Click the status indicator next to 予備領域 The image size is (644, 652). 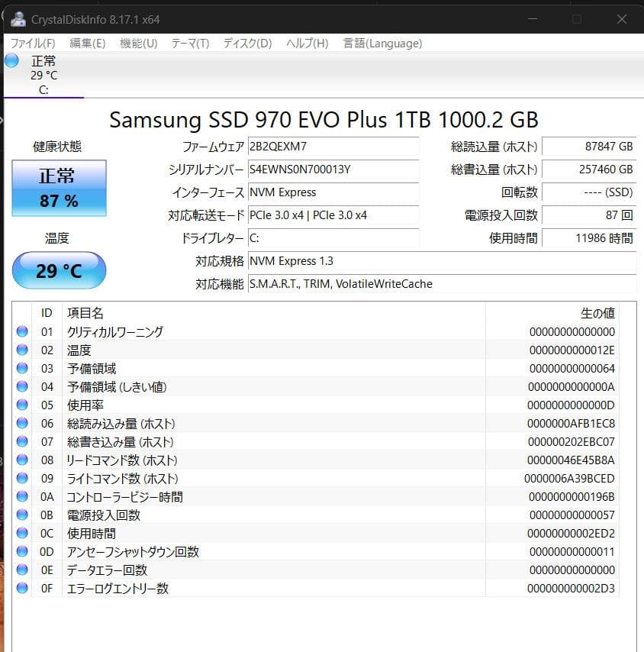coord(21,368)
